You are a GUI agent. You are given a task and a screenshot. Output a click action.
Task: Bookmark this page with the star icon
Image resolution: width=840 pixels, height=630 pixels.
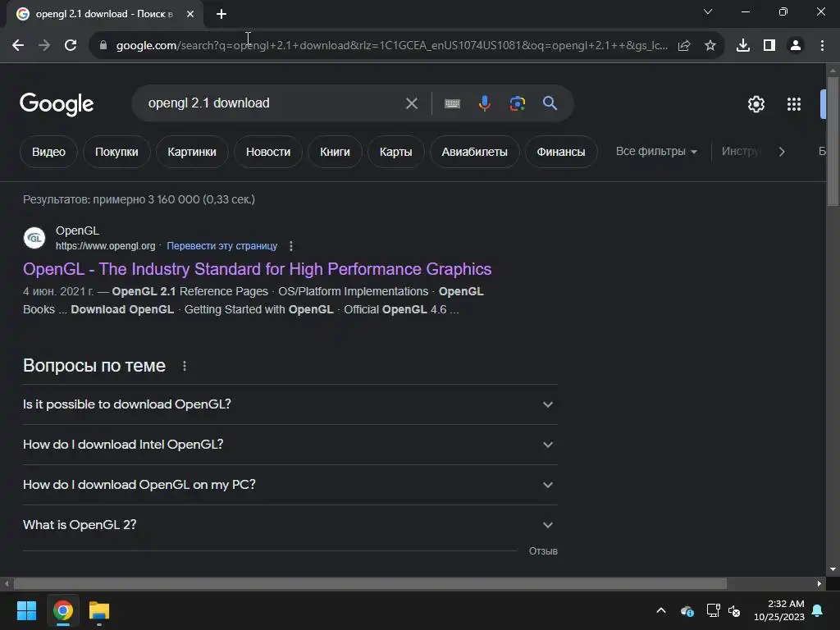tap(710, 46)
